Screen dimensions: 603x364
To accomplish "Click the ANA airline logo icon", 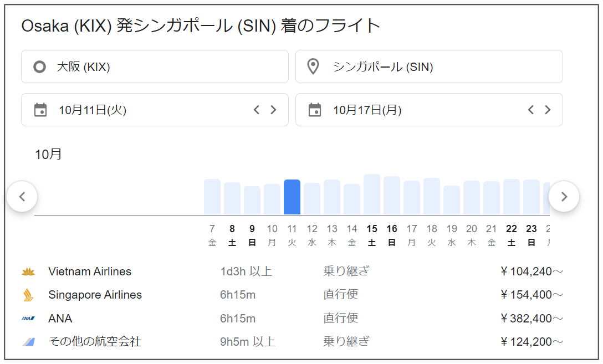I will pos(28,318).
